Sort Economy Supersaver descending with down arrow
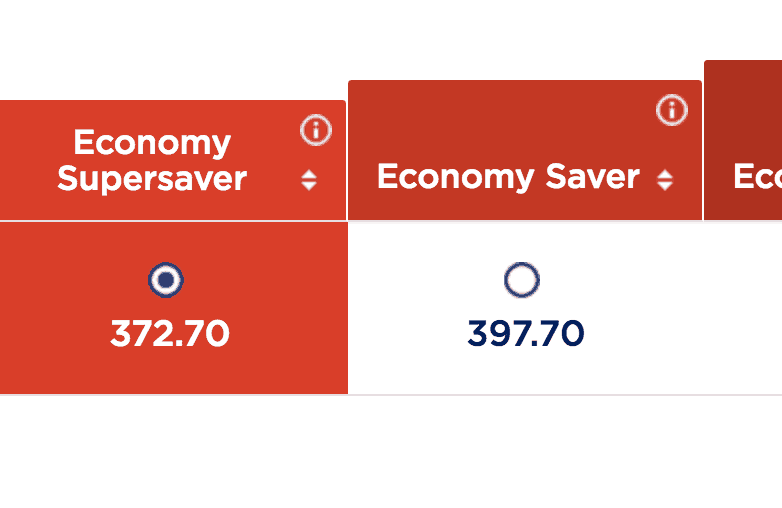The height and width of the screenshot is (508, 782). tap(309, 186)
